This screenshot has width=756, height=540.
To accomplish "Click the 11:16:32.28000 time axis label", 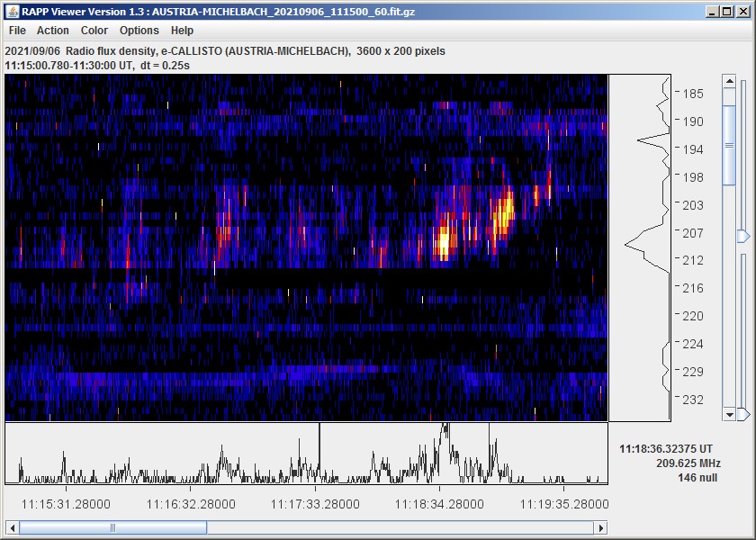I will click(x=191, y=504).
